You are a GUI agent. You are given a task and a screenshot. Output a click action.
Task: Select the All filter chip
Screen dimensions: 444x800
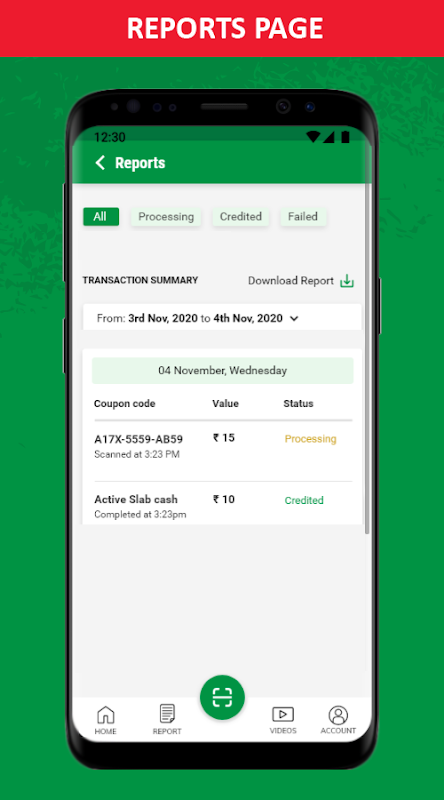click(x=101, y=216)
